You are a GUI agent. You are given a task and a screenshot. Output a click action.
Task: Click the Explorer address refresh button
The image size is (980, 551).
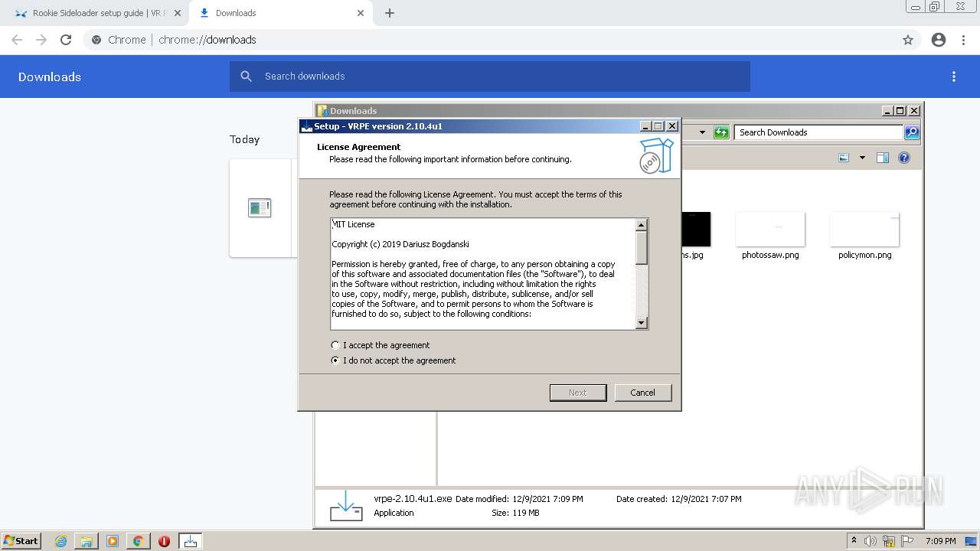pyautogui.click(x=721, y=132)
